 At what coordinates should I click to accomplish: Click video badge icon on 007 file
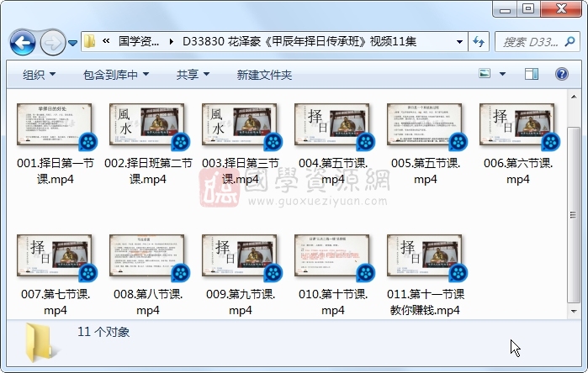point(88,273)
